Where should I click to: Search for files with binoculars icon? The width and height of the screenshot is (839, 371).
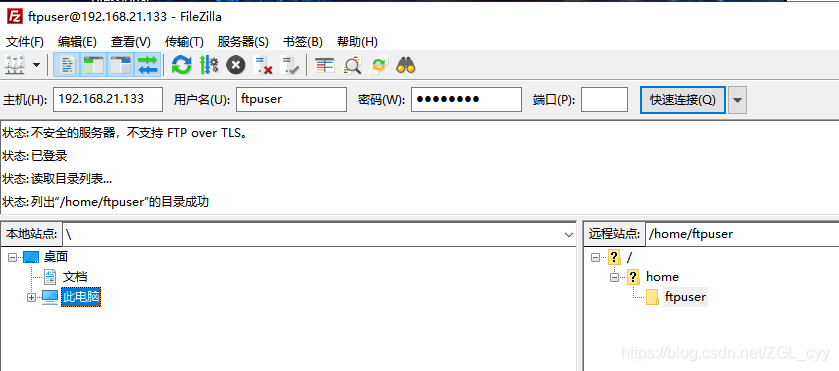(x=406, y=65)
